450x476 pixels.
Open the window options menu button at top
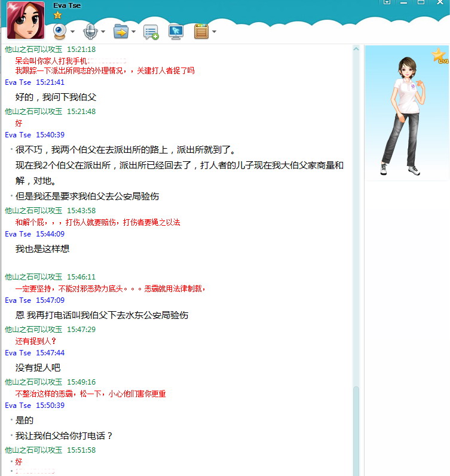[x=387, y=2]
